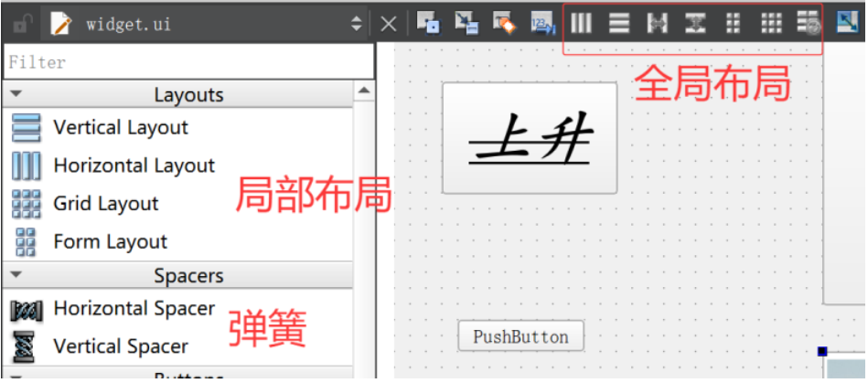868x383 pixels.
Task: Collapse the Layouts category in widget box
Action: 16,94
